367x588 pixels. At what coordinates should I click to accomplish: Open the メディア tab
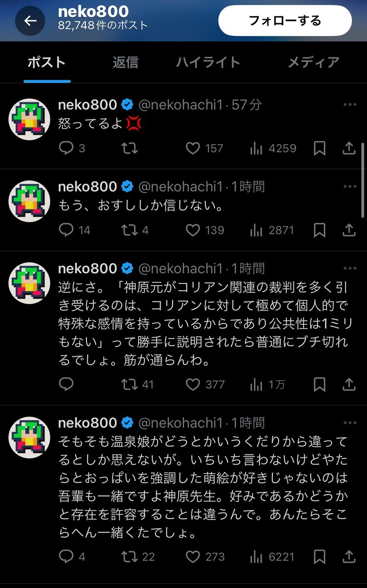pos(313,62)
